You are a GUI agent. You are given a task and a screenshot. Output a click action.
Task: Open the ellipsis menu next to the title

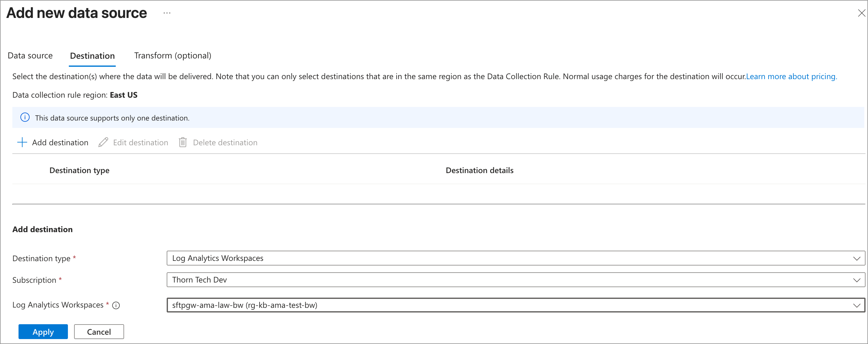pyautogui.click(x=167, y=13)
